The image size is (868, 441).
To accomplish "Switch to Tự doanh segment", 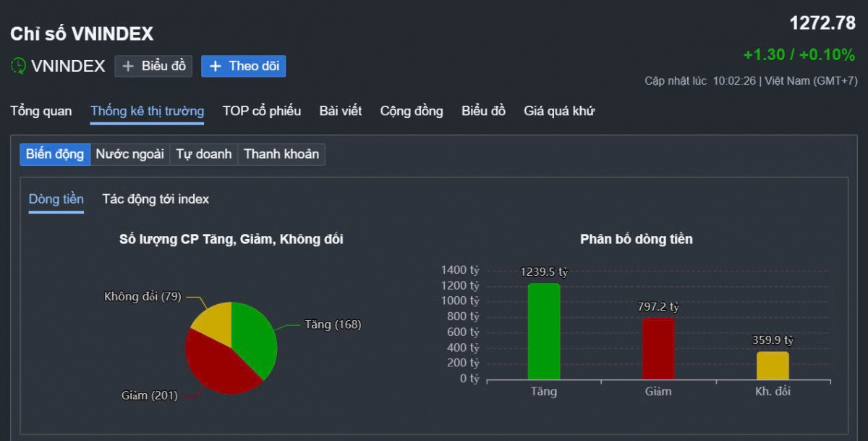I will (x=204, y=154).
